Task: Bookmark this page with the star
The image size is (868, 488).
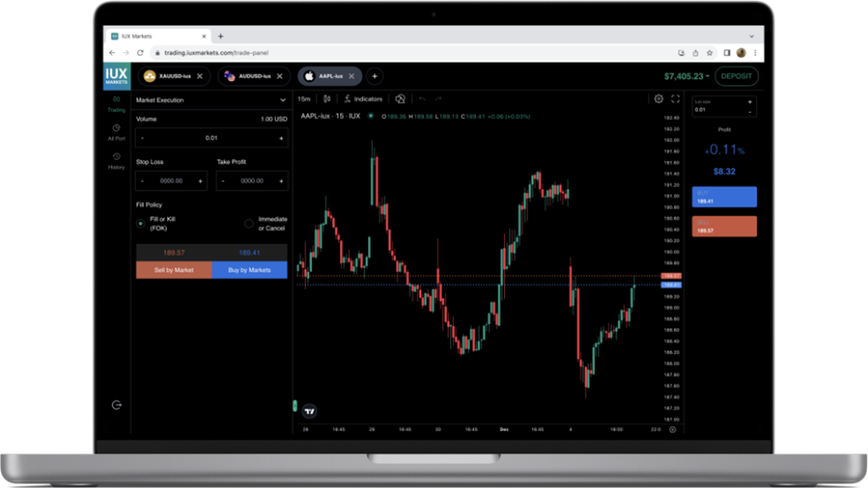Action: (710, 53)
